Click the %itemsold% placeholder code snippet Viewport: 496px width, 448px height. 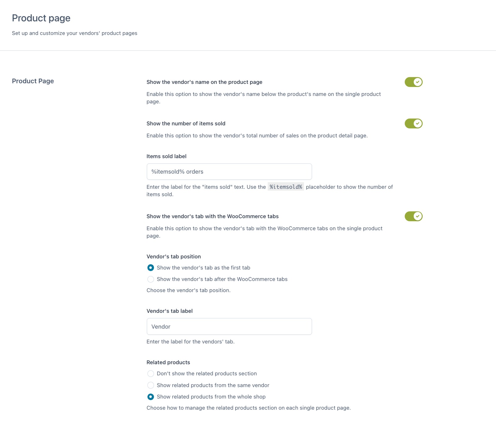click(x=286, y=187)
